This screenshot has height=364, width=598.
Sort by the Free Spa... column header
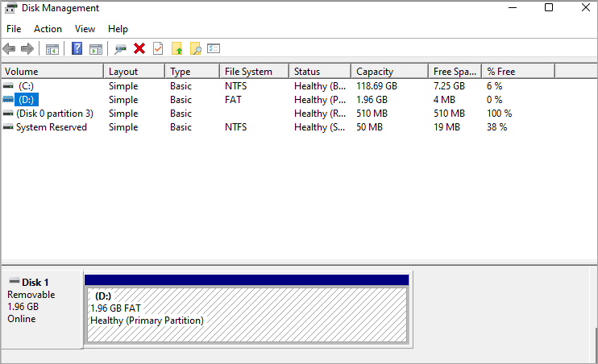click(455, 72)
